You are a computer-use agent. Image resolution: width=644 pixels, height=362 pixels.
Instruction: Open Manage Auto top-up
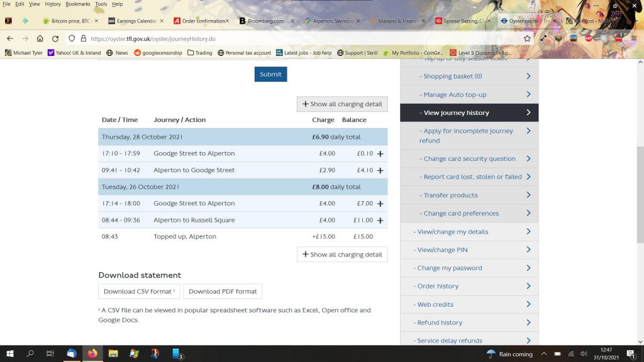click(x=469, y=94)
